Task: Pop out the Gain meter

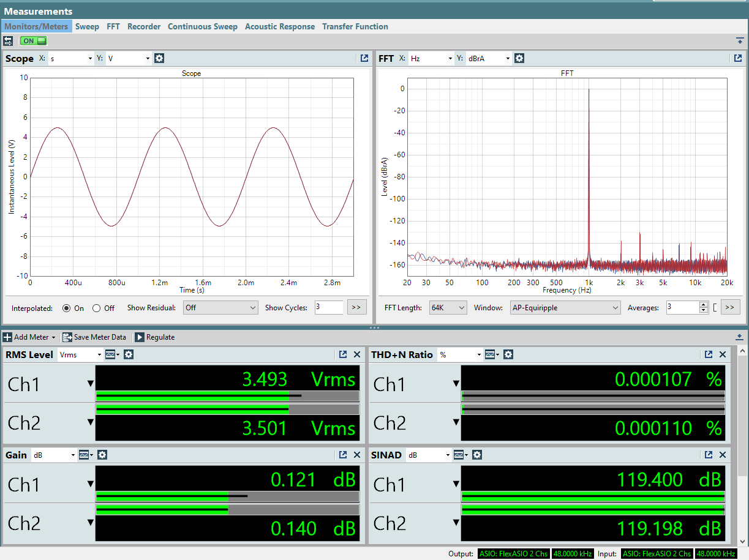Action: coord(344,455)
